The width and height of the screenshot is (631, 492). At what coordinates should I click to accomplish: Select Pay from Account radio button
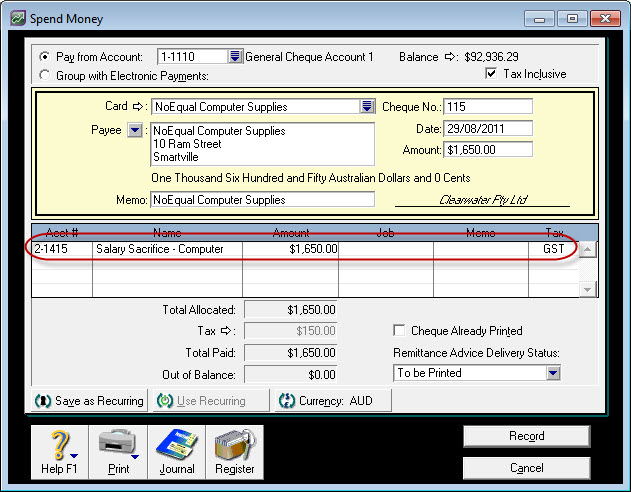point(43,57)
